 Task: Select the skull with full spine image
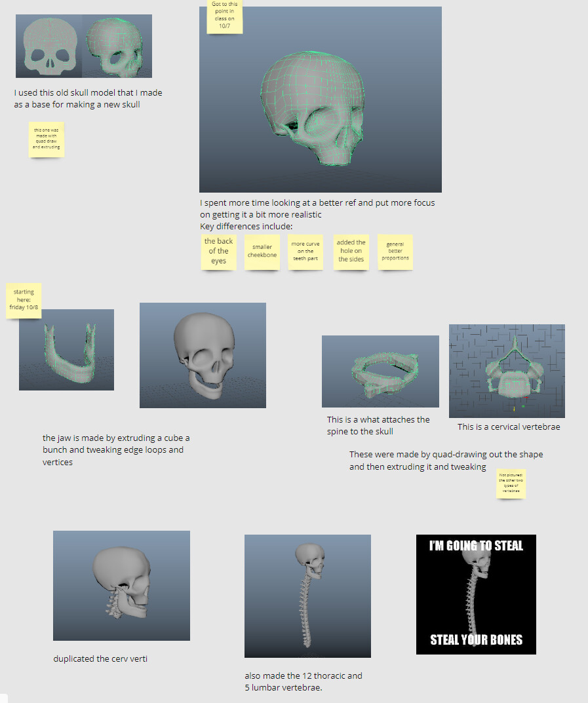(307, 596)
